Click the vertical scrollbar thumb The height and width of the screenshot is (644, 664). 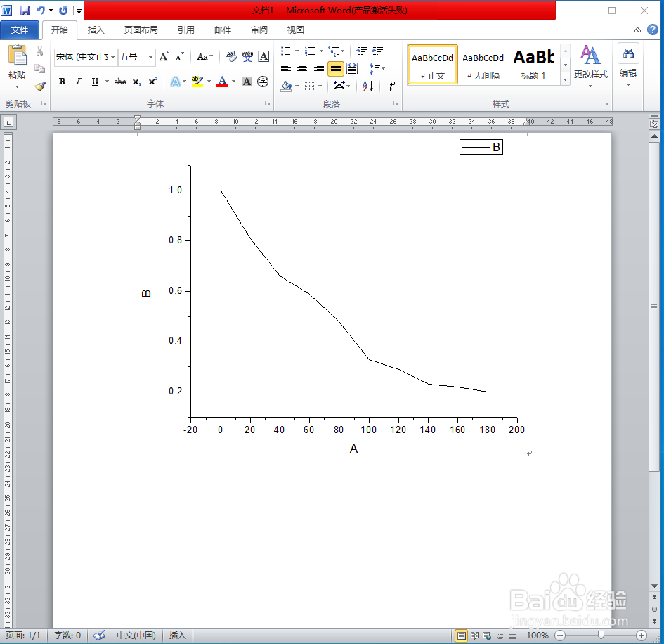(654, 307)
